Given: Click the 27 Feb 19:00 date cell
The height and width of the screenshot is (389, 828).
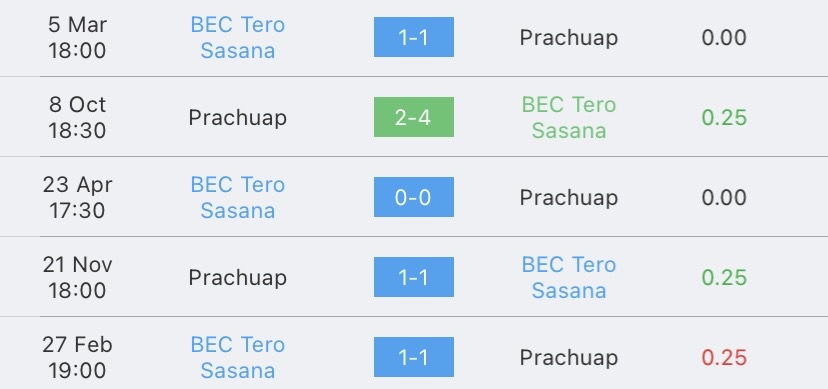Looking at the screenshot, I should 78,357.
